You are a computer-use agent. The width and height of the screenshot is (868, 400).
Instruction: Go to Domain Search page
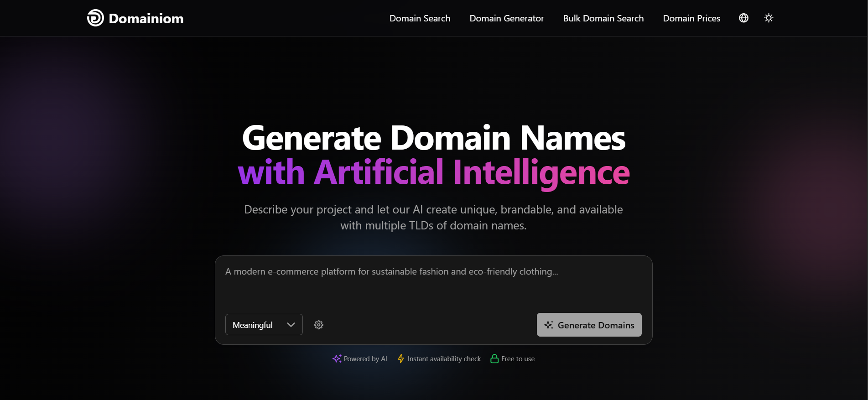click(x=420, y=18)
